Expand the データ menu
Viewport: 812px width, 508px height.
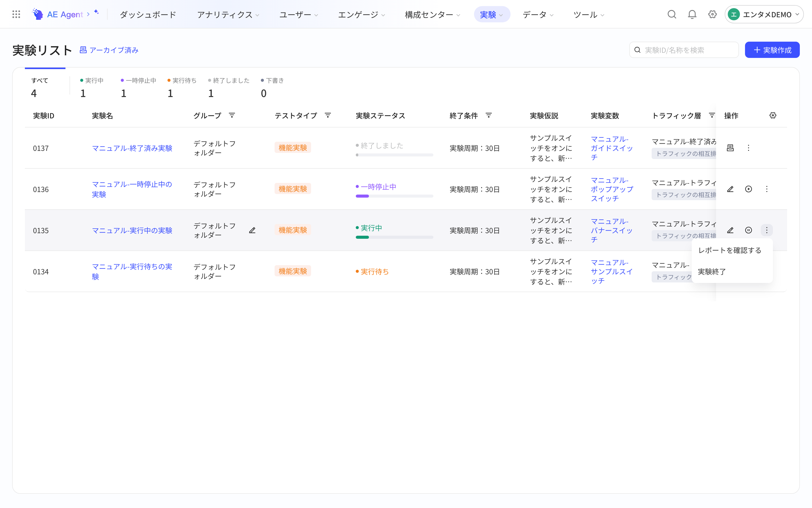(538, 14)
